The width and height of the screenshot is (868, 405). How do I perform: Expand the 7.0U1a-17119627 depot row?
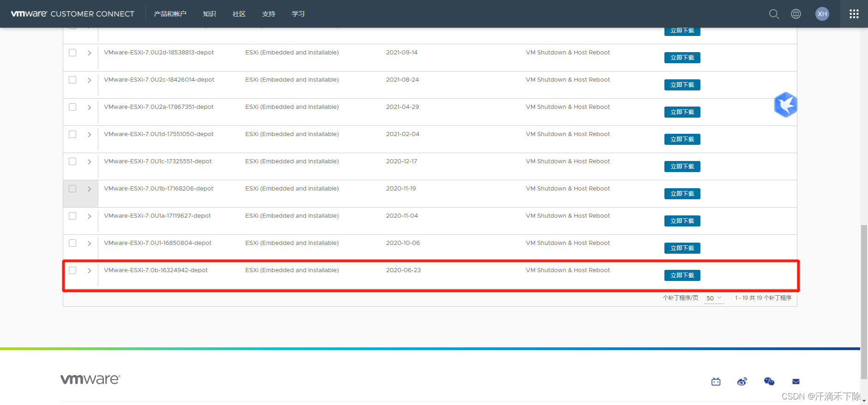point(89,216)
